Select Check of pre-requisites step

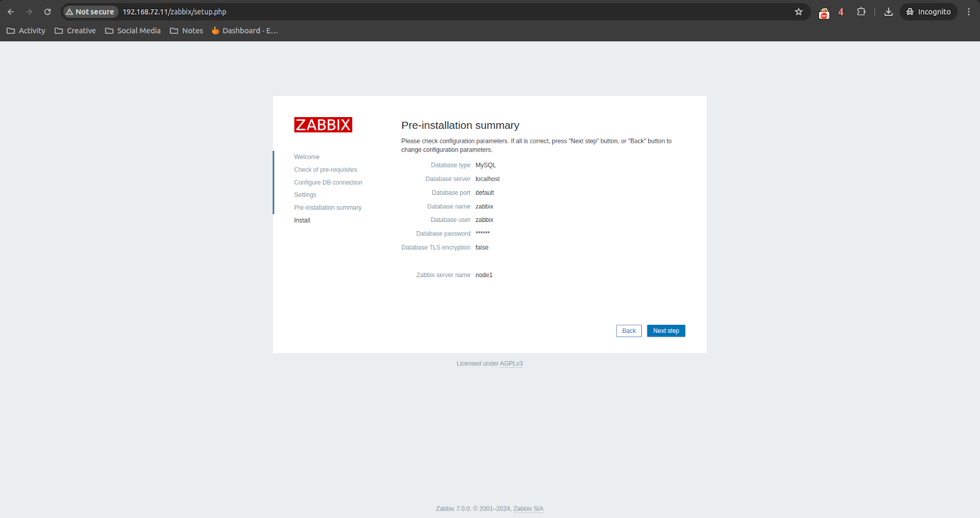325,170
